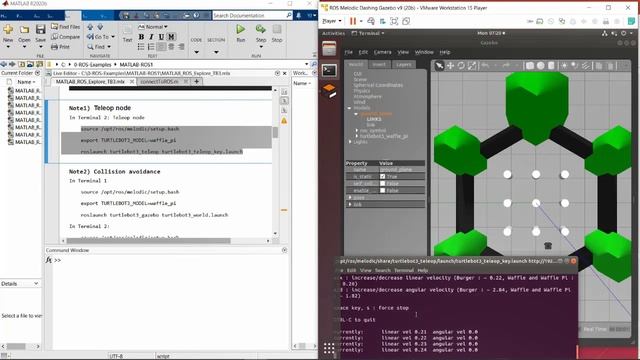Open the Go To dropdown

pos(101,37)
